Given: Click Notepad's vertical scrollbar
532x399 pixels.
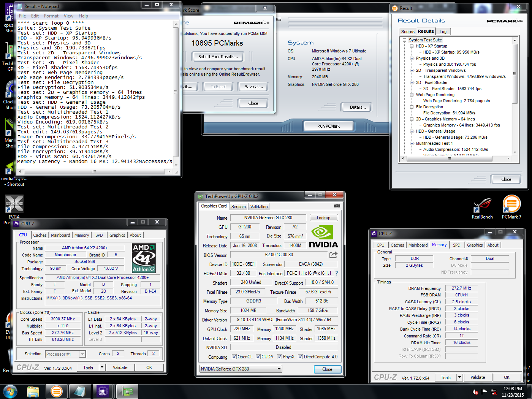Looking at the screenshot, I should (176, 92).
